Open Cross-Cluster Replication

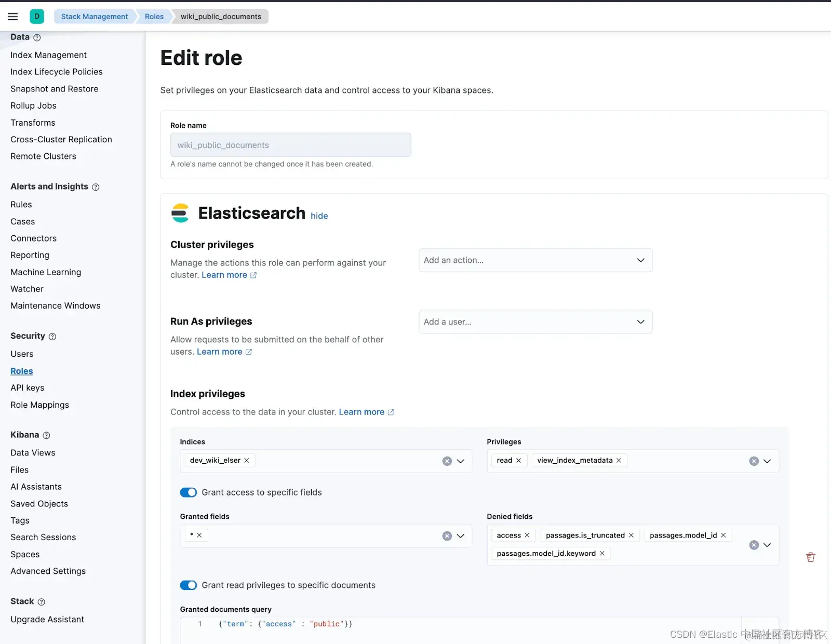tap(61, 140)
